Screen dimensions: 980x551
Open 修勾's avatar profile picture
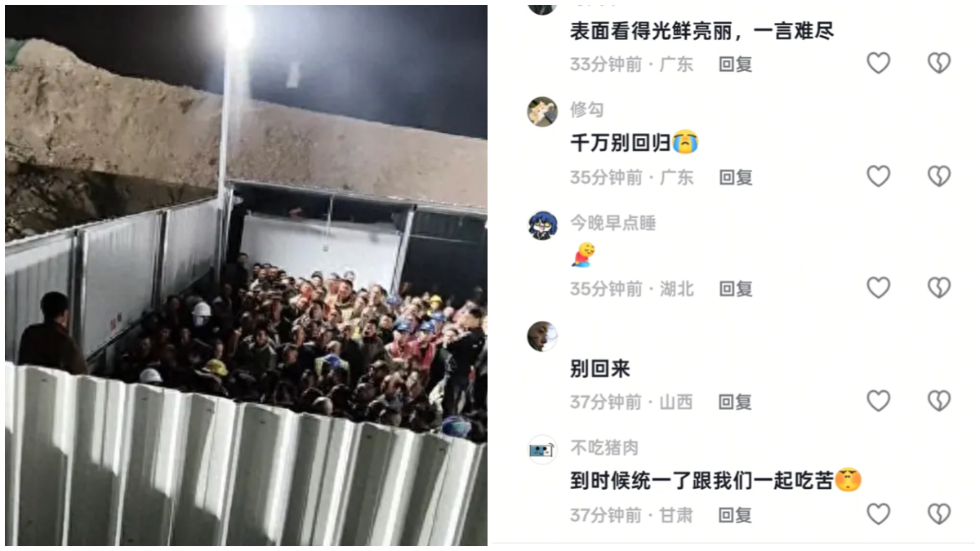point(542,111)
